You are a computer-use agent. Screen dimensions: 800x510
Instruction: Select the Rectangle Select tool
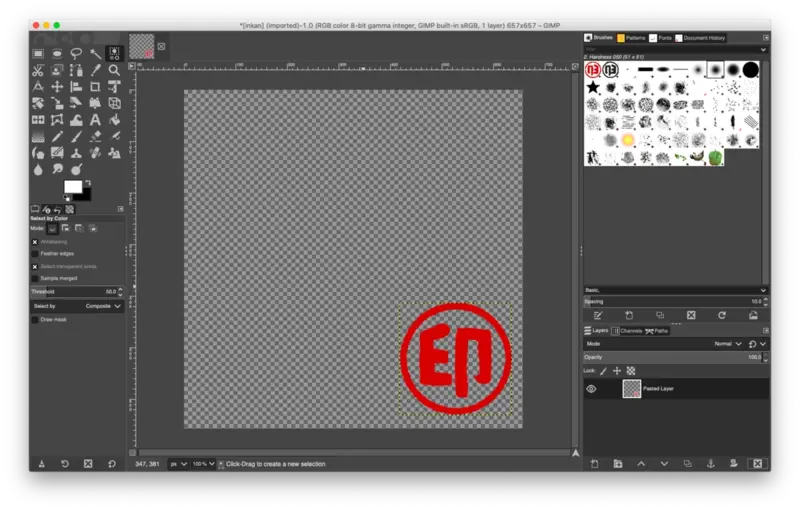(38, 54)
